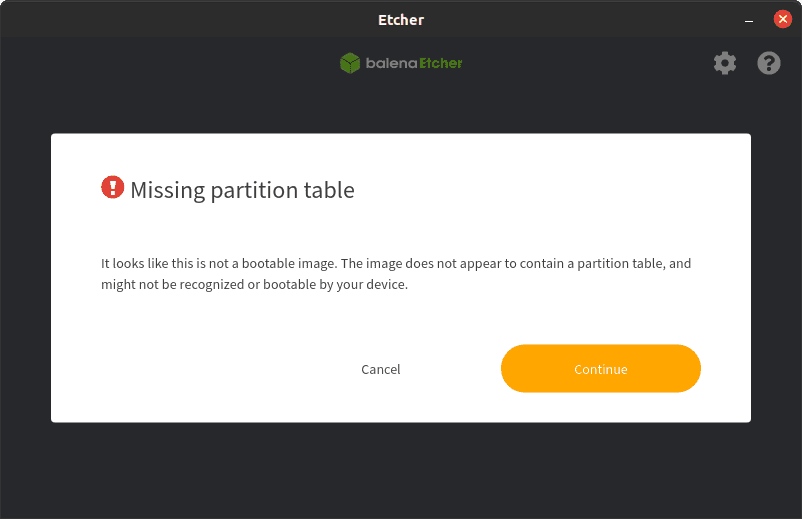The width and height of the screenshot is (802, 519).
Task: Open the Etcher settings gear
Action: pyautogui.click(x=725, y=64)
